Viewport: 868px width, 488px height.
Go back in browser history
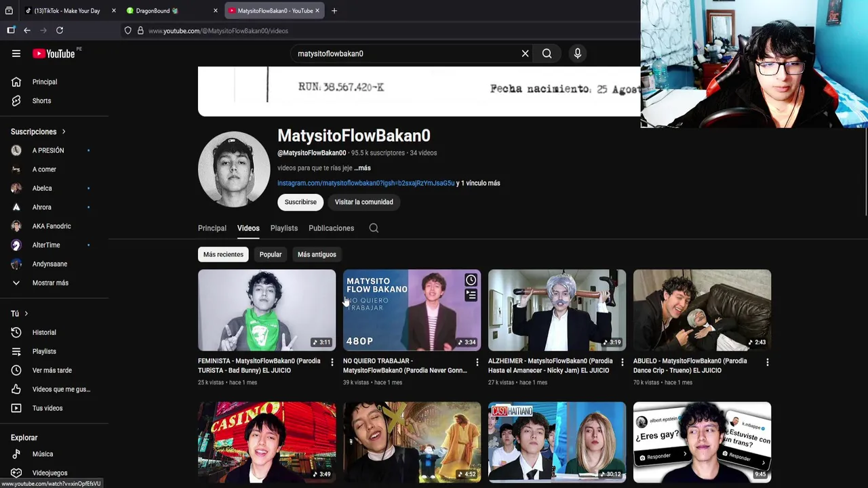27,30
